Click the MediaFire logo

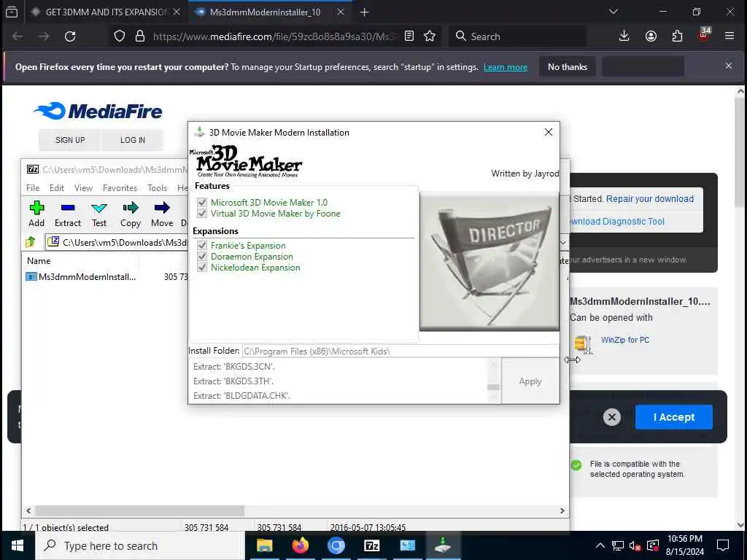pos(98,111)
